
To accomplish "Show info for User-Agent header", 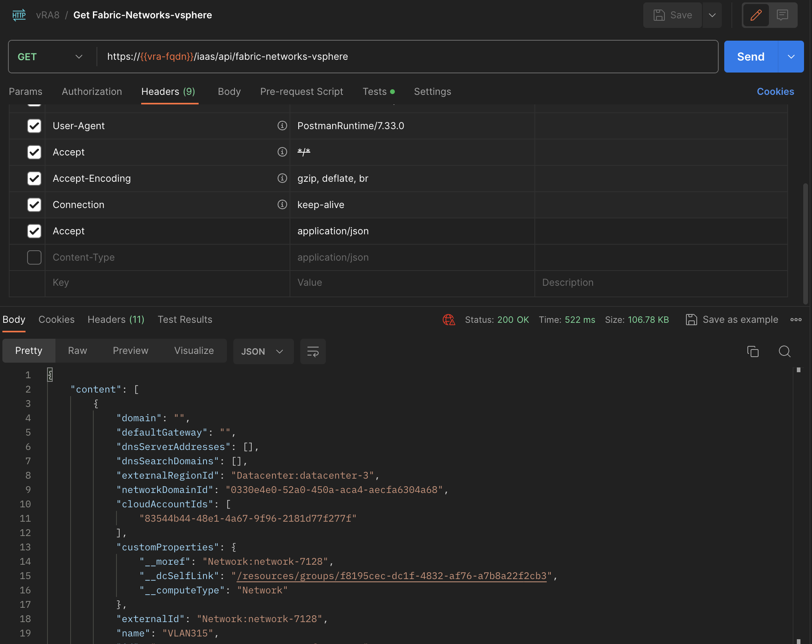I will (282, 126).
